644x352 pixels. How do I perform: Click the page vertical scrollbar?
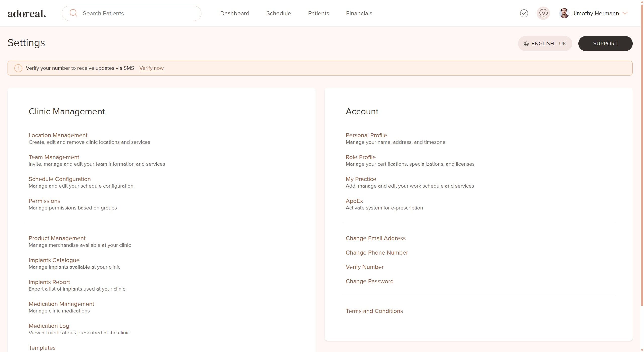(x=642, y=151)
